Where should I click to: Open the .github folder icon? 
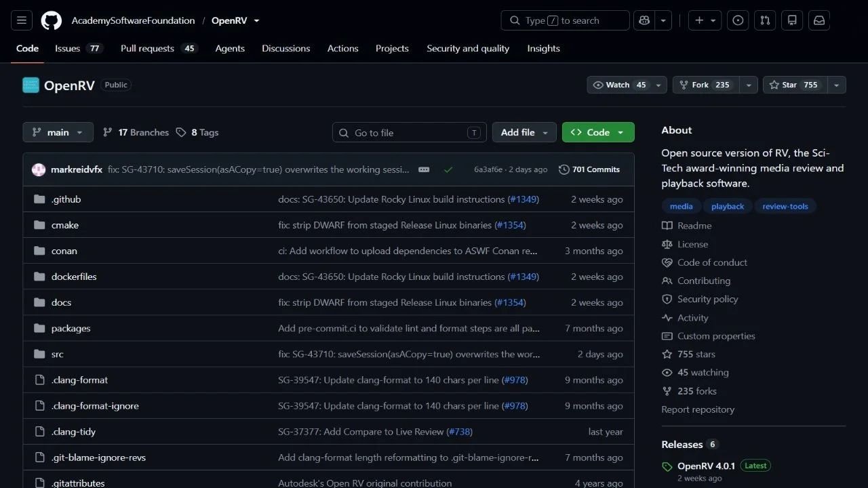point(39,199)
